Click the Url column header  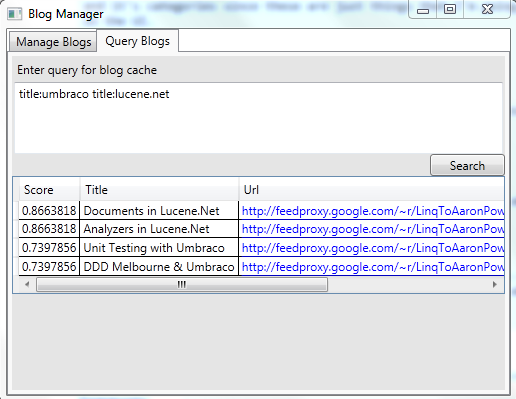point(371,190)
